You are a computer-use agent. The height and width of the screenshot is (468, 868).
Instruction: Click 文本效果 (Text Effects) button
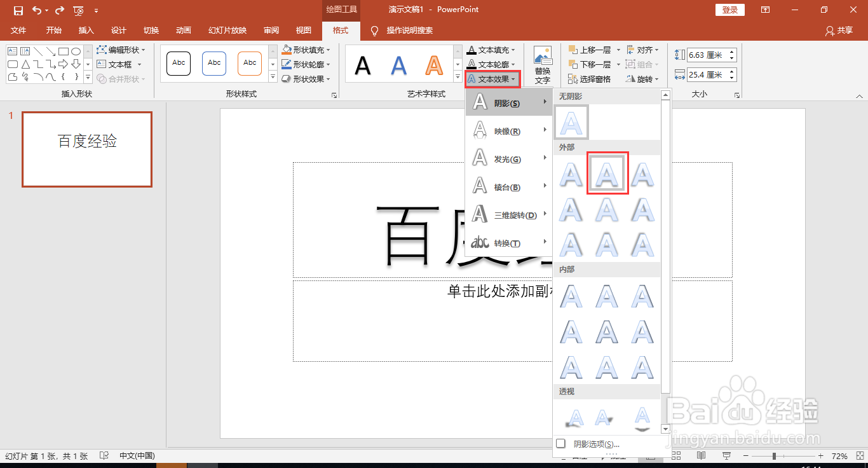pyautogui.click(x=492, y=79)
